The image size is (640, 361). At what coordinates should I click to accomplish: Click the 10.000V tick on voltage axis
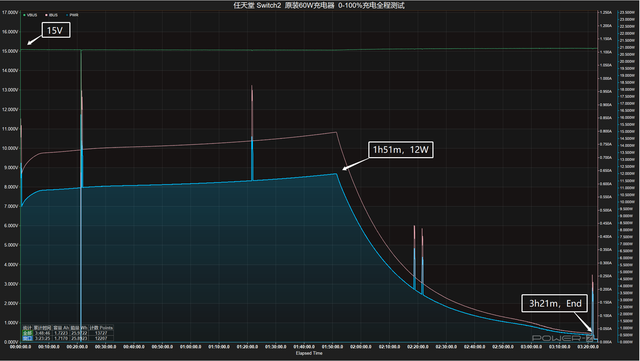point(10,148)
